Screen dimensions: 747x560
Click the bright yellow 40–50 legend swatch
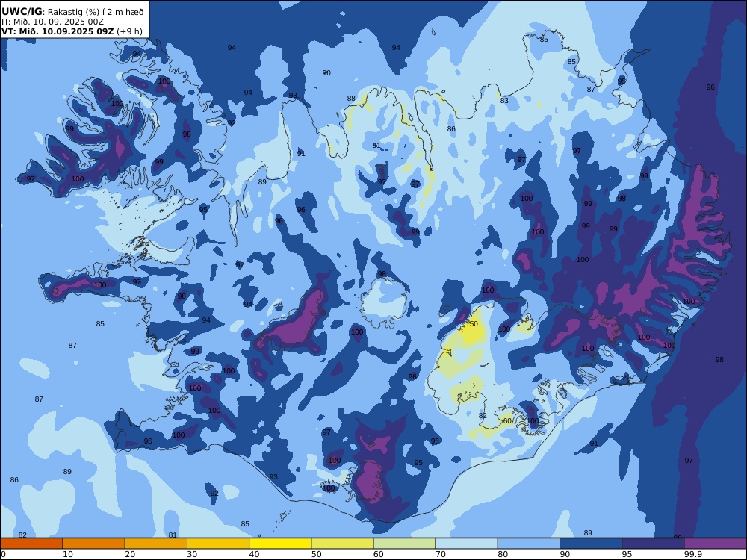pos(280,544)
